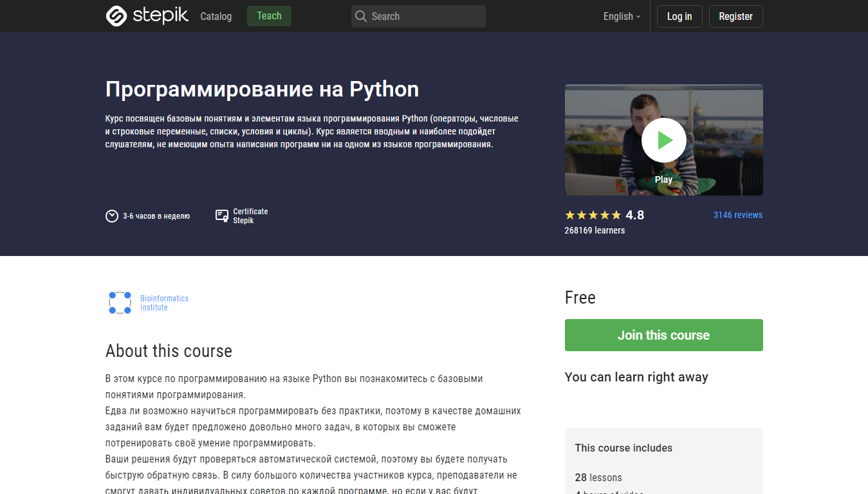Open the 3146 reviews link
The height and width of the screenshot is (494, 868).
coord(737,215)
